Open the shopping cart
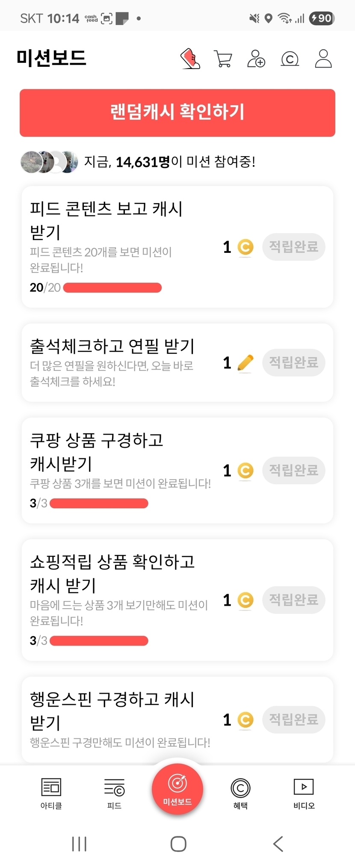 click(x=223, y=59)
